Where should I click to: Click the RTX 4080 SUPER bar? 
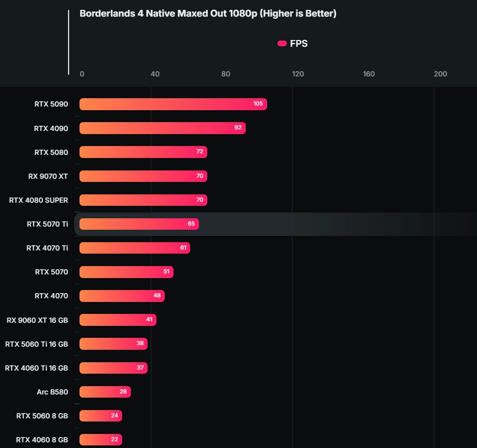(x=143, y=200)
